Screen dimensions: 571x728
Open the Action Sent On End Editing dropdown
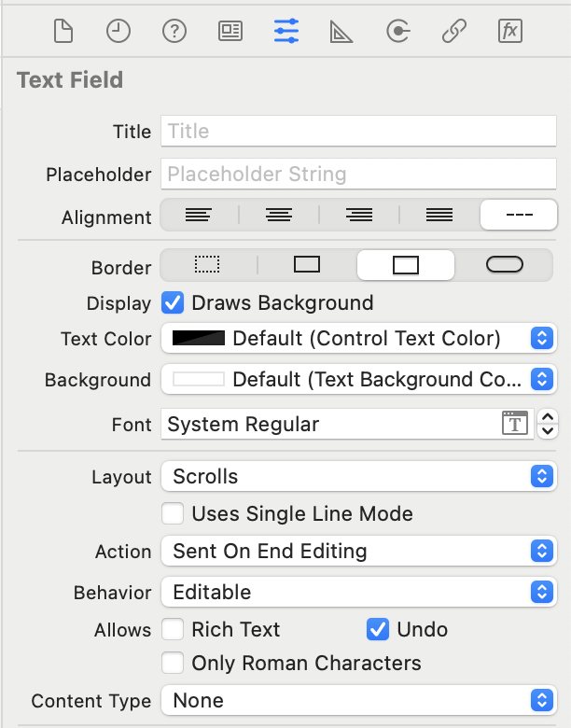(x=358, y=551)
